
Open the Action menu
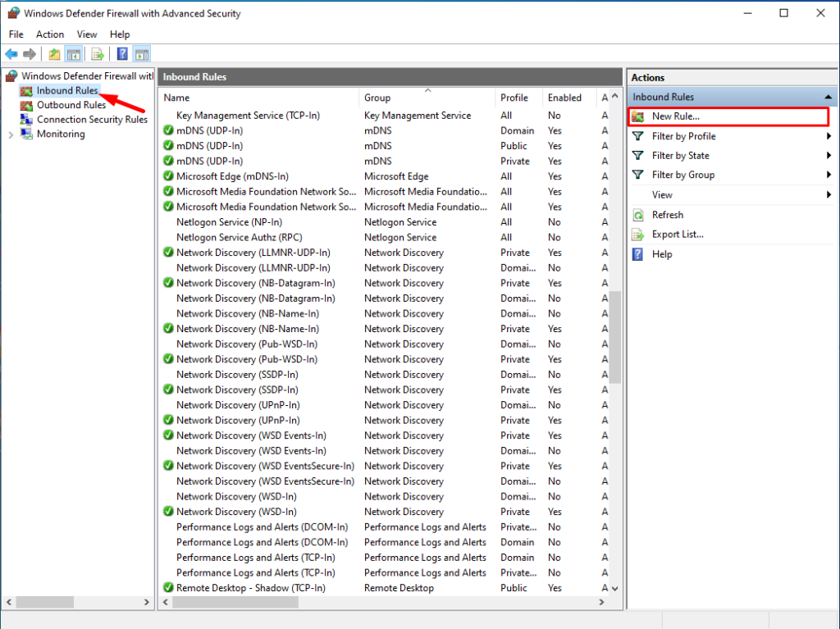coord(50,34)
